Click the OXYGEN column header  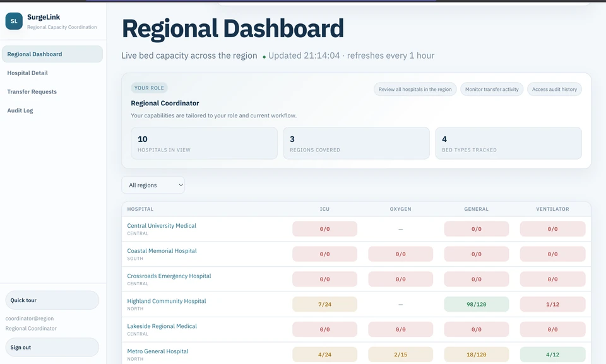(400, 209)
